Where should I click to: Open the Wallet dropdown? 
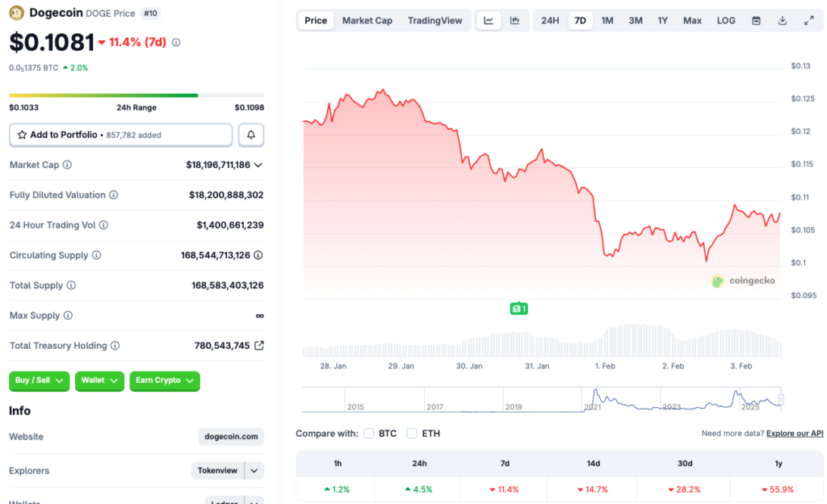(99, 380)
